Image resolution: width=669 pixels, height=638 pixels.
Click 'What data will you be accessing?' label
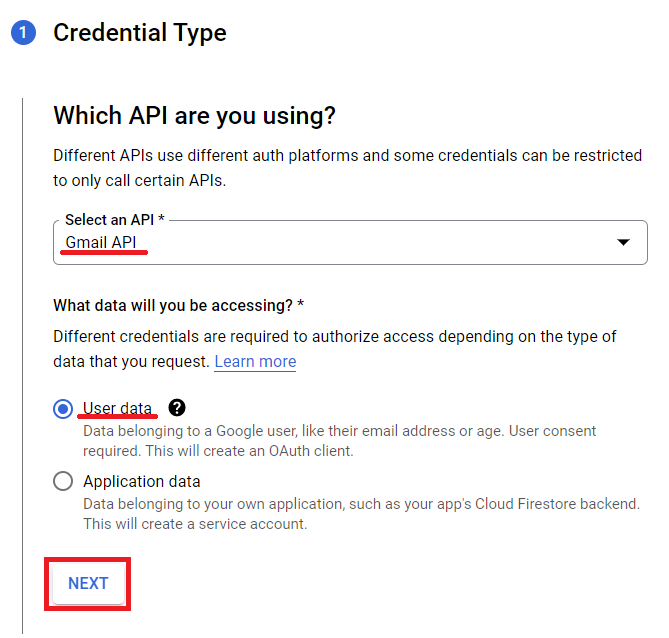click(178, 304)
